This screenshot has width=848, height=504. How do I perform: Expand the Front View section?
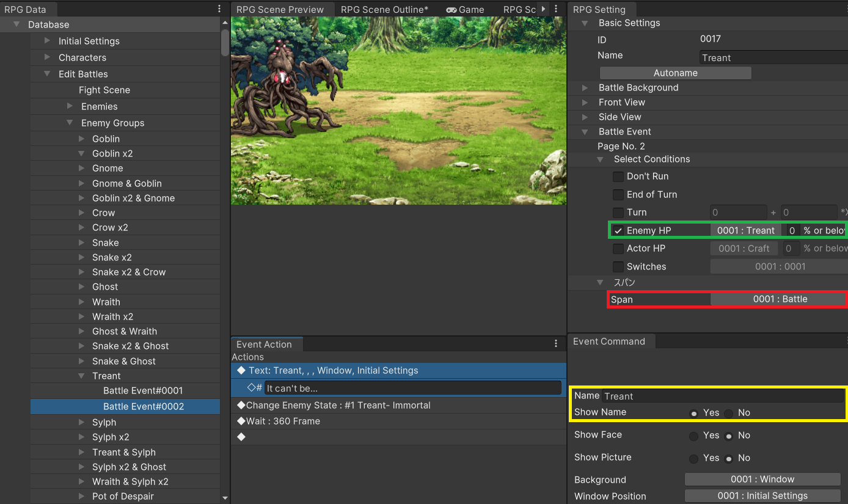coord(585,102)
